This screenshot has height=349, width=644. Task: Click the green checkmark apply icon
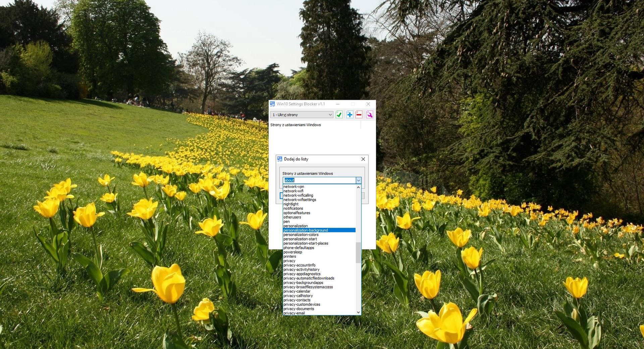click(x=339, y=115)
